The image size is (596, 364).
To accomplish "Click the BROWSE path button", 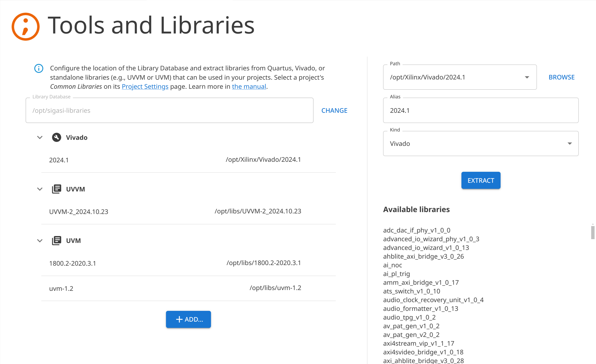I will (x=561, y=77).
